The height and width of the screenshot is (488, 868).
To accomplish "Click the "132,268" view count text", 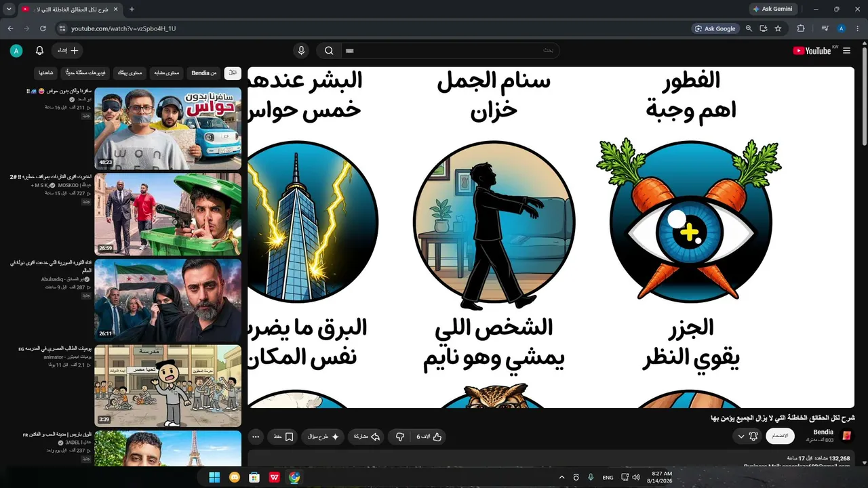I will [x=840, y=458].
